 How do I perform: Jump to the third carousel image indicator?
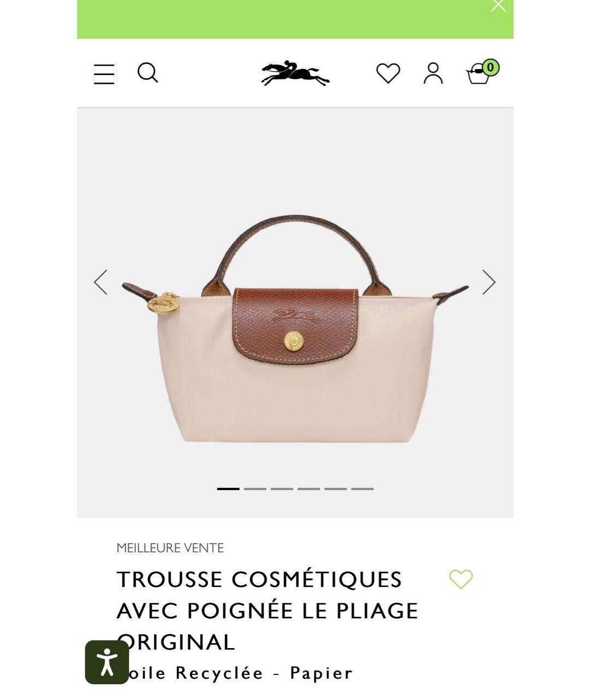282,488
